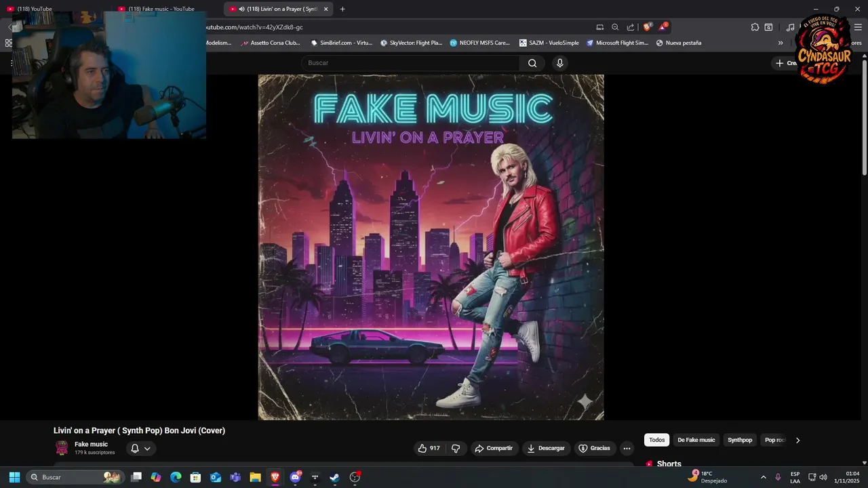The image size is (868, 488).
Task: Click the system tray microphone icon
Action: coord(778,477)
